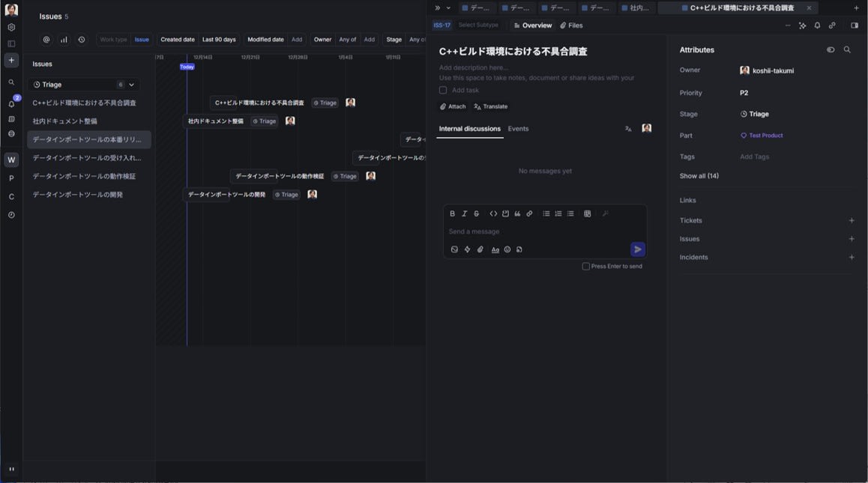This screenshot has height=483, width=868.
Task: Toggle the sidebar panel layout icon
Action: pos(11,43)
